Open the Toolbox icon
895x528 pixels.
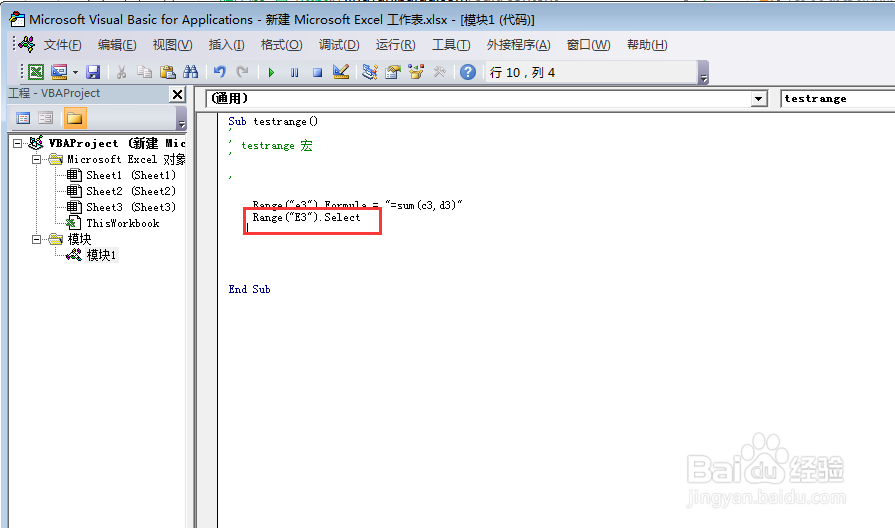[440, 72]
